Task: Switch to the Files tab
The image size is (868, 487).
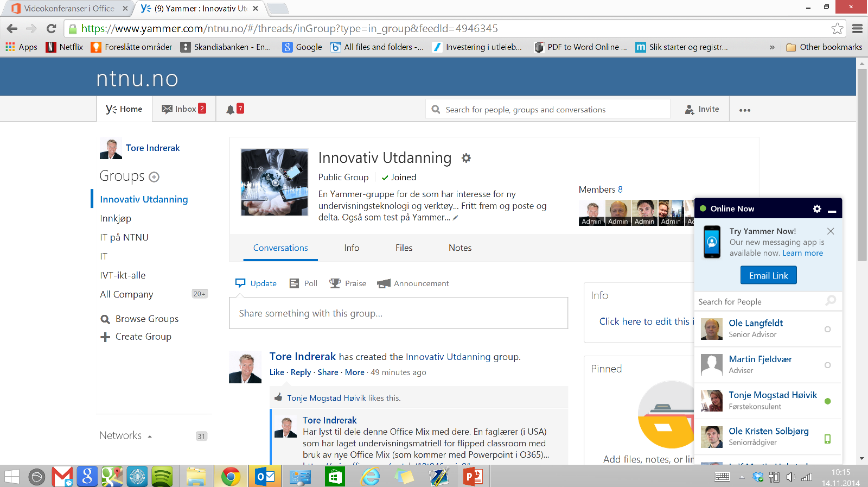Action: tap(404, 248)
